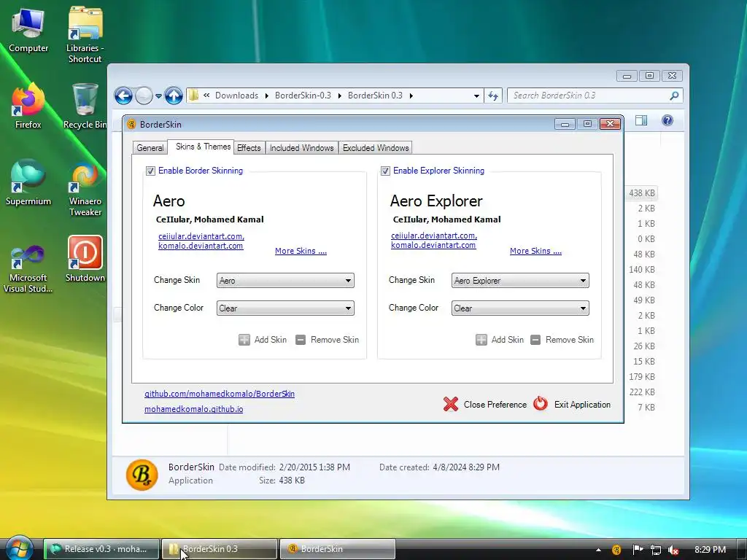Open the Winaero Tweaker shortcut

click(85, 189)
